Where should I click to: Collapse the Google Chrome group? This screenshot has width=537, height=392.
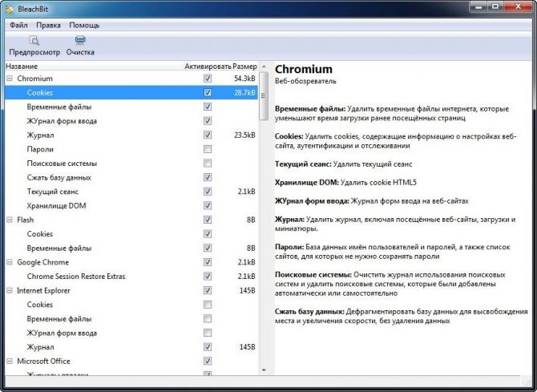coord(10,262)
